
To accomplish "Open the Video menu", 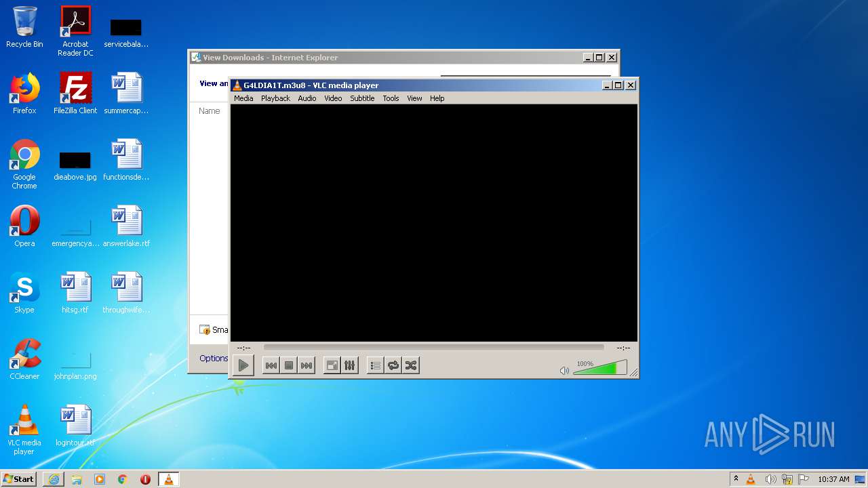I will (x=333, y=98).
